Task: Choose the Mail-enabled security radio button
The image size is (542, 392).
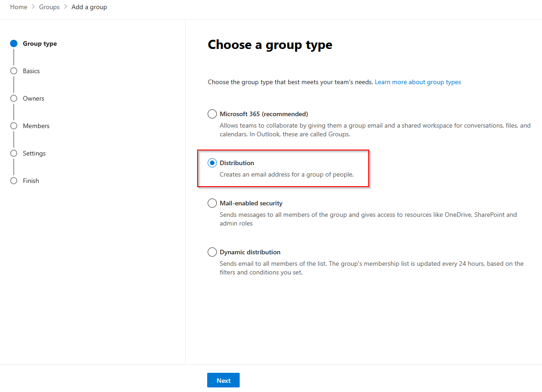Action: [212, 203]
